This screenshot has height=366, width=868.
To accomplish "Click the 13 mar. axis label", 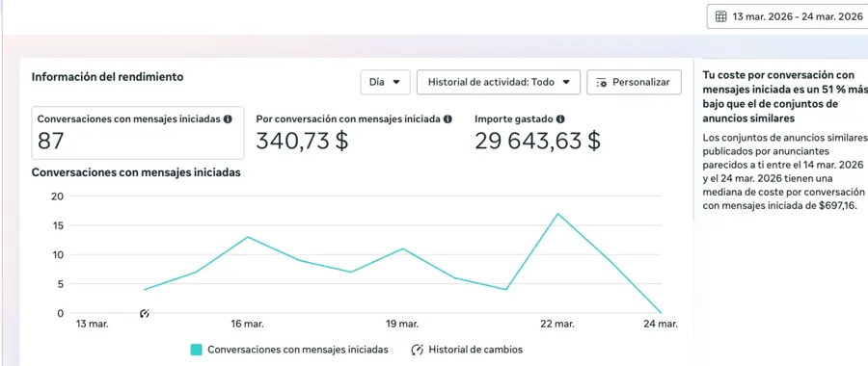I will pos(92,324).
